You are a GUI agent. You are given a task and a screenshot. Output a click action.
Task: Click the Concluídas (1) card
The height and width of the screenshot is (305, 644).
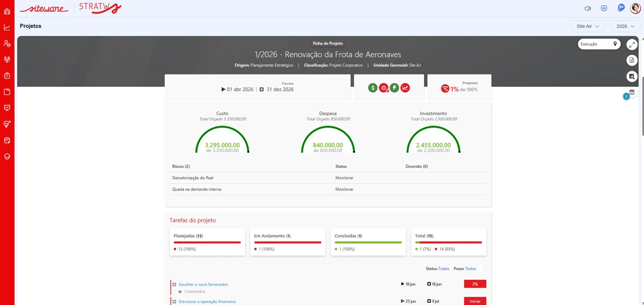(368, 242)
